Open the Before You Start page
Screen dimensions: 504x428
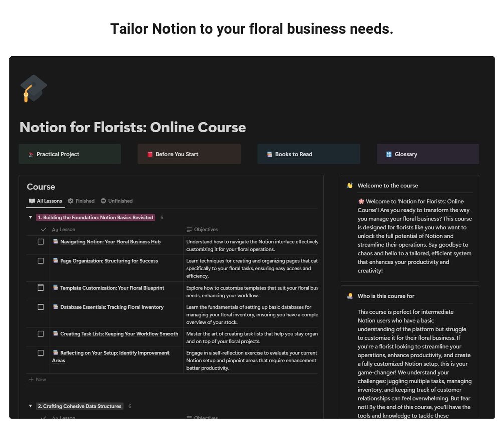tap(189, 154)
